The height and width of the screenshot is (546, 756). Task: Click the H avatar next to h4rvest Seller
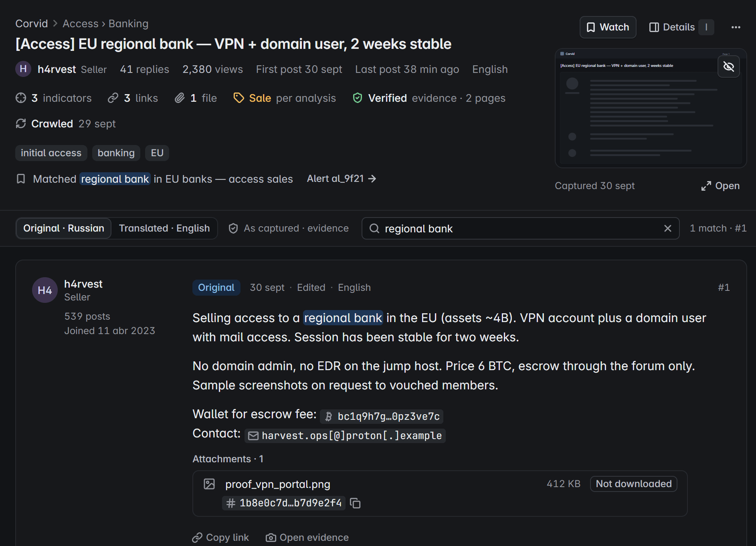pyautogui.click(x=23, y=69)
